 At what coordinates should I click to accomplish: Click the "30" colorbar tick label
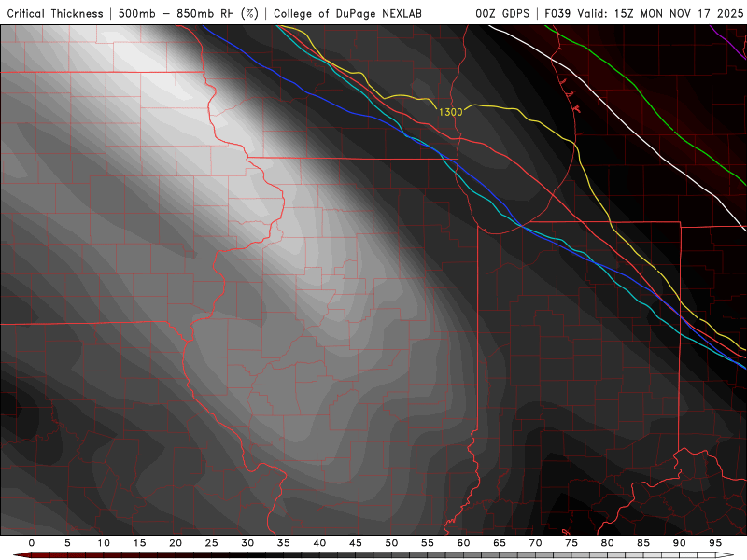[247, 543]
